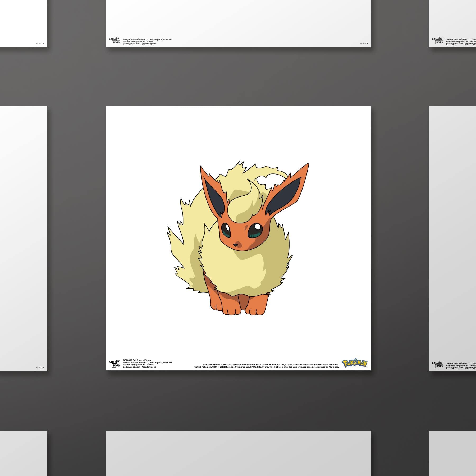Screen dimensions: 476x476
Task: Click the Pokémon logo on the Flareon poster
Action: tap(355, 364)
